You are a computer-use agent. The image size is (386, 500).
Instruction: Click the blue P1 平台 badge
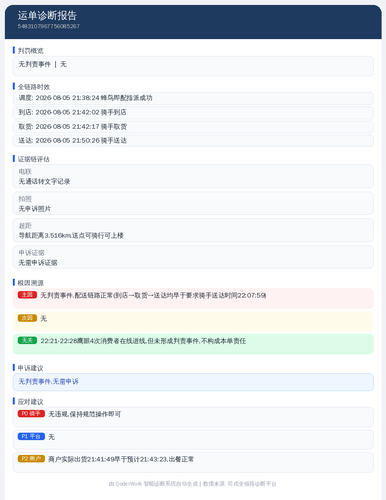[x=31, y=436]
